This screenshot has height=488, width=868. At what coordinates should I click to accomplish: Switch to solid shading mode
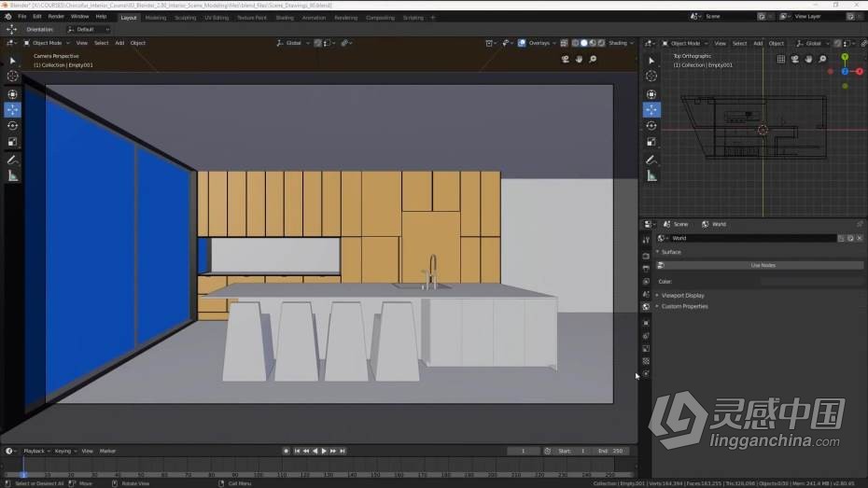point(584,43)
